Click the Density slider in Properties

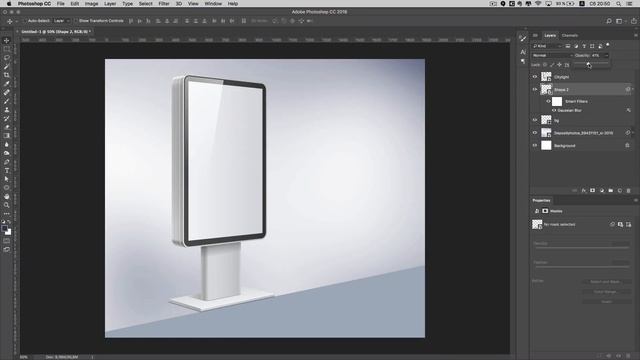pyautogui.click(x=582, y=248)
